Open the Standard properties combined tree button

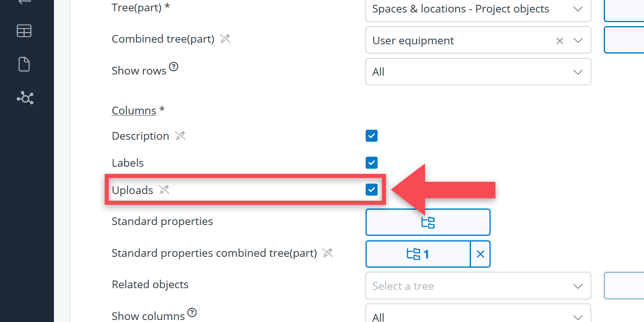click(x=418, y=254)
